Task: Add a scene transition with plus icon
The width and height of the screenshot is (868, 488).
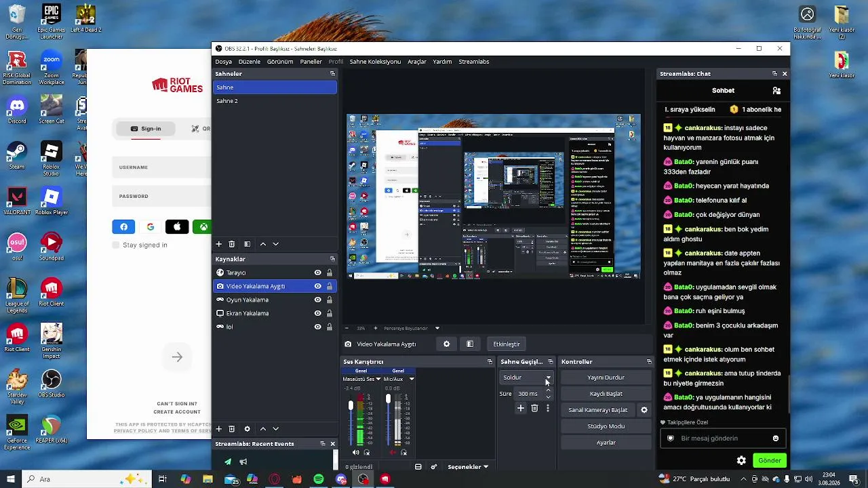Action: click(521, 408)
